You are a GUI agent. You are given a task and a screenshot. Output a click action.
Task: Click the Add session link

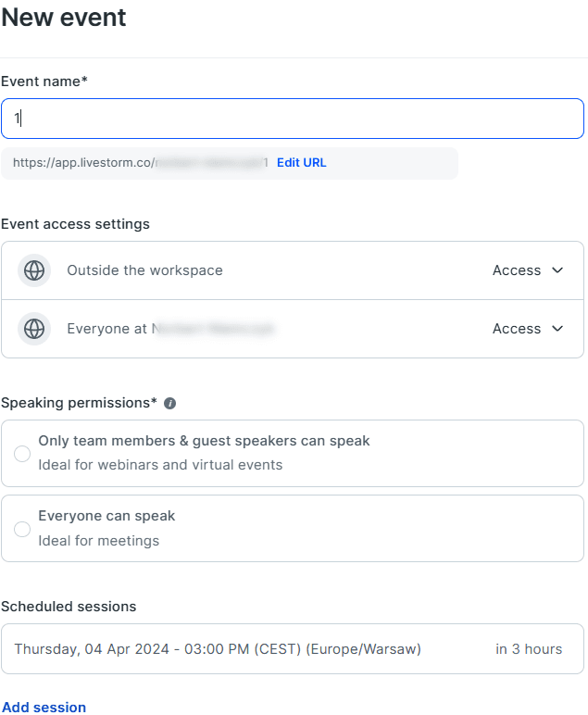(x=44, y=708)
